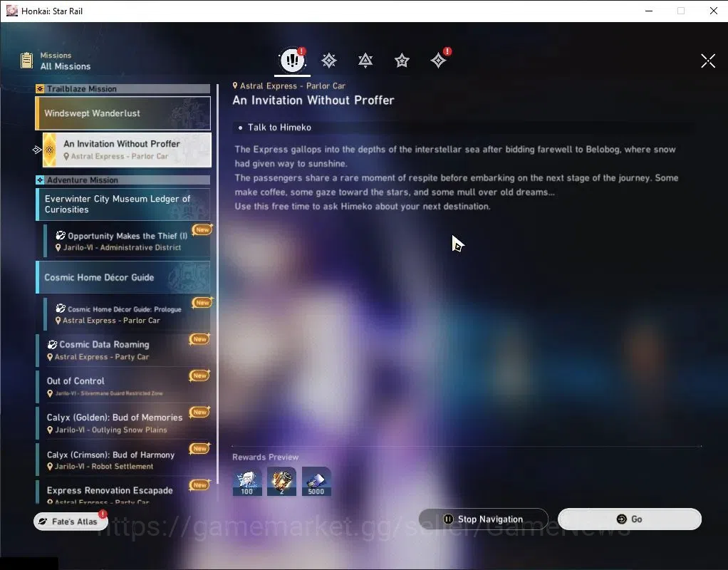Click New badge on Out of Control
728x570 pixels.
[x=199, y=375]
